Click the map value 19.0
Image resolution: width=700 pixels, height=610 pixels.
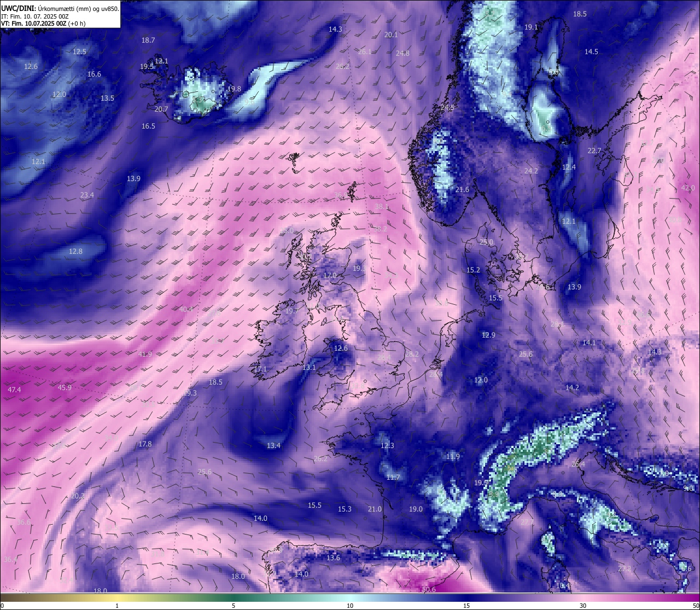[416, 509]
